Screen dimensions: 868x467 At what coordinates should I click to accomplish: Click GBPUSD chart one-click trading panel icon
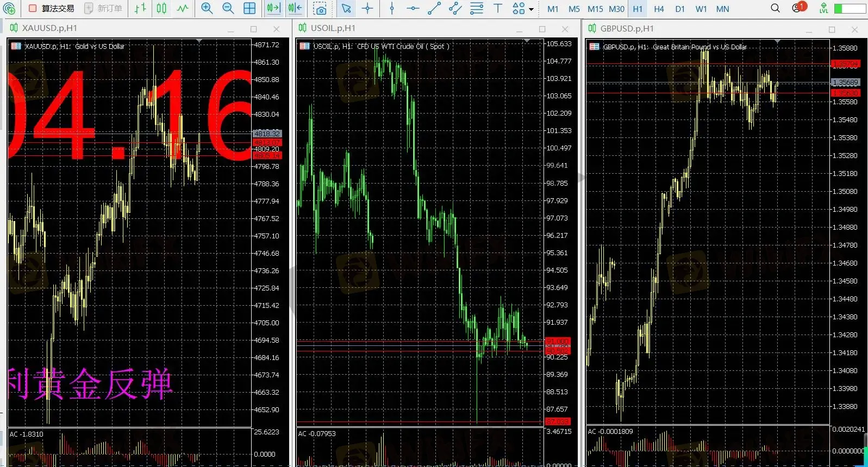594,47
